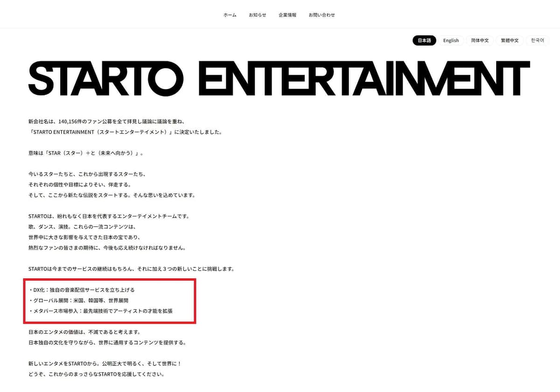This screenshot has height=392, width=560.
Task: Switch site language to 简体中文
Action: (480, 41)
